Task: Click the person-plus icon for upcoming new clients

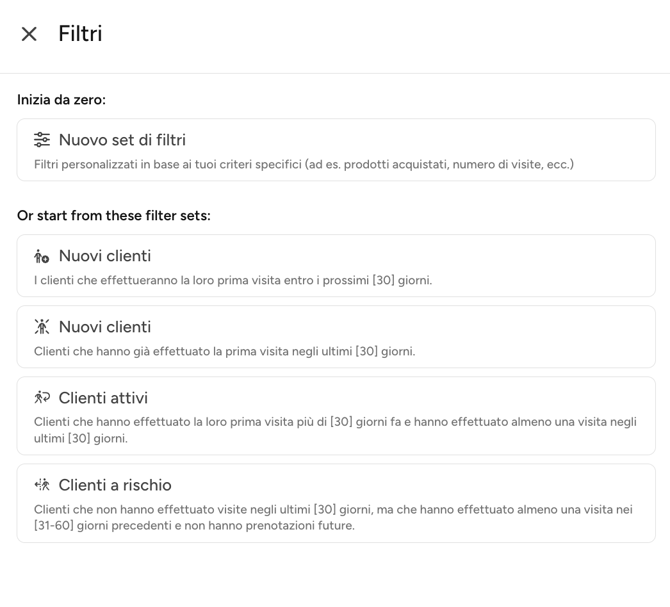Action: click(x=42, y=256)
